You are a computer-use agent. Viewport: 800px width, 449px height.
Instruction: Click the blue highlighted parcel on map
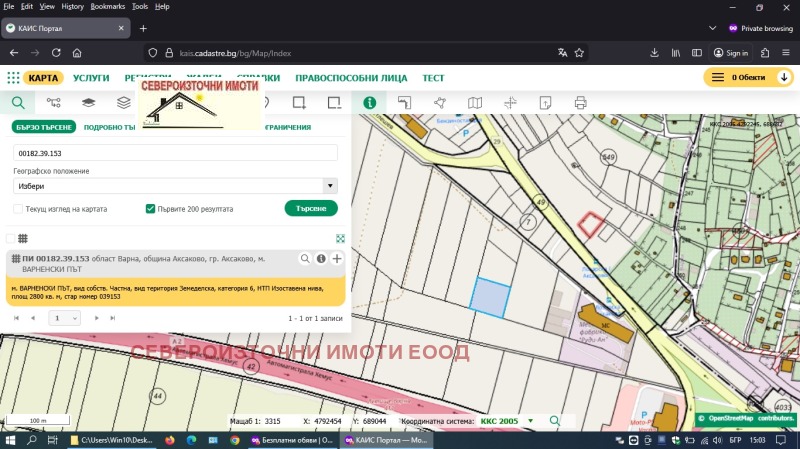(x=490, y=297)
